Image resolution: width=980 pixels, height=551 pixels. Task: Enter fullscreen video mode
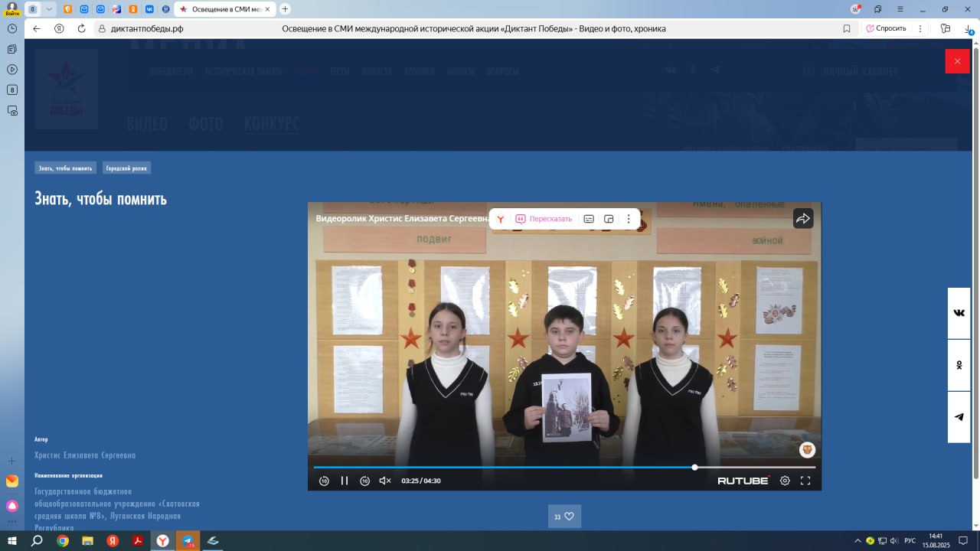pyautogui.click(x=805, y=481)
